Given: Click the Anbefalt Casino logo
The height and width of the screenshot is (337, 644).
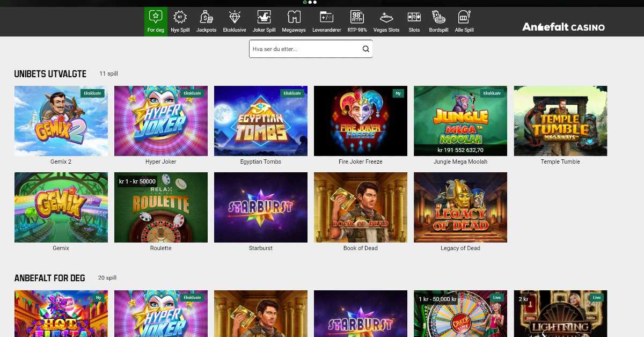Looking at the screenshot, I should (x=563, y=27).
